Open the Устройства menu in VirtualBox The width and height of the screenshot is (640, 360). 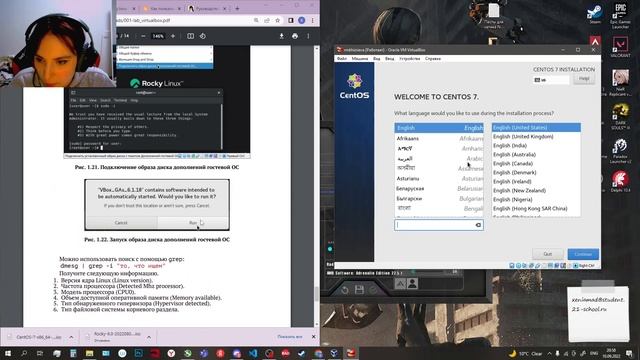[x=409, y=59]
